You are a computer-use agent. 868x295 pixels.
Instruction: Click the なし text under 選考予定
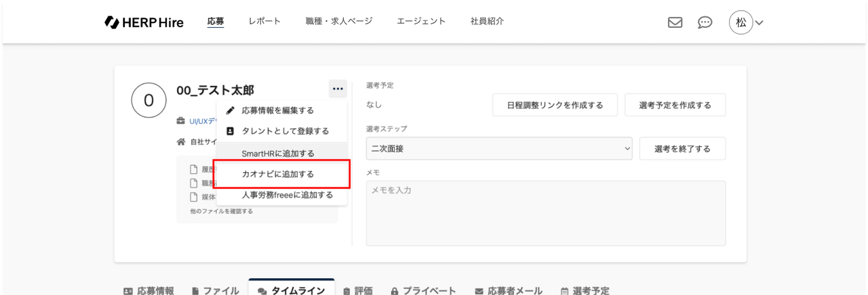(x=374, y=105)
